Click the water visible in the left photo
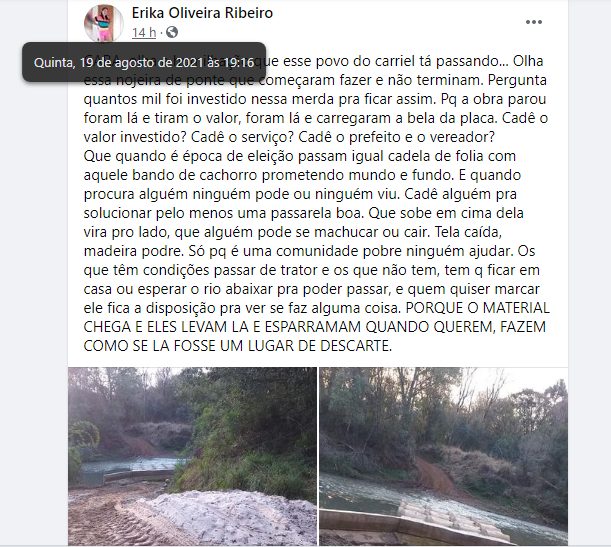611x547 pixels. click(x=131, y=464)
